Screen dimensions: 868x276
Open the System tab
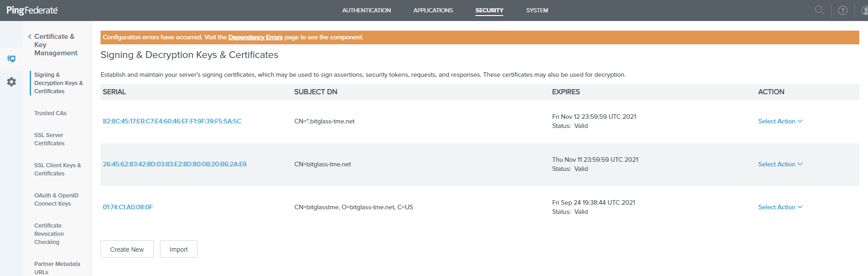point(537,10)
